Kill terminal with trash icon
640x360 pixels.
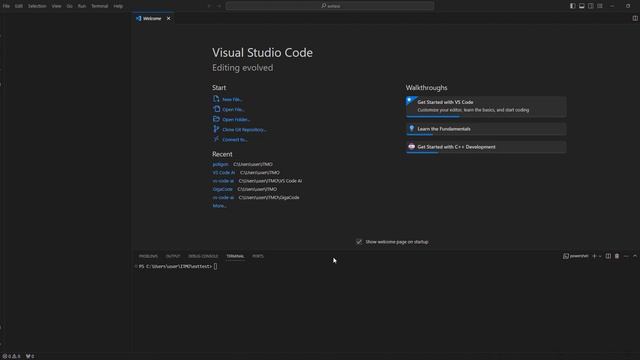(x=617, y=256)
